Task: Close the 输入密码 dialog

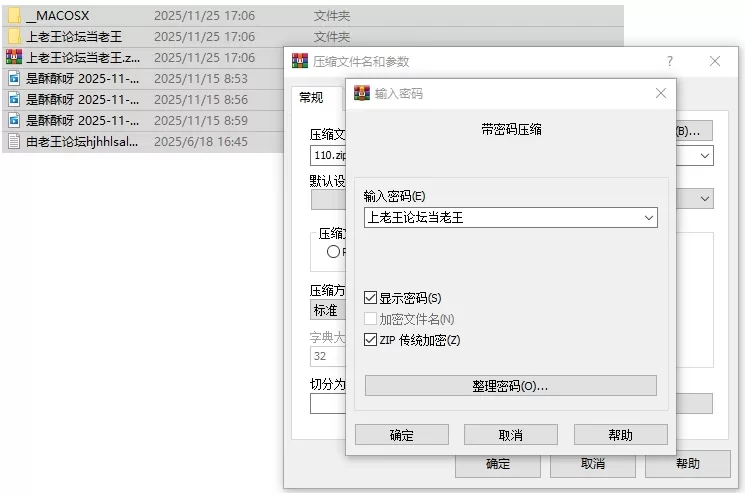Action: 660,93
